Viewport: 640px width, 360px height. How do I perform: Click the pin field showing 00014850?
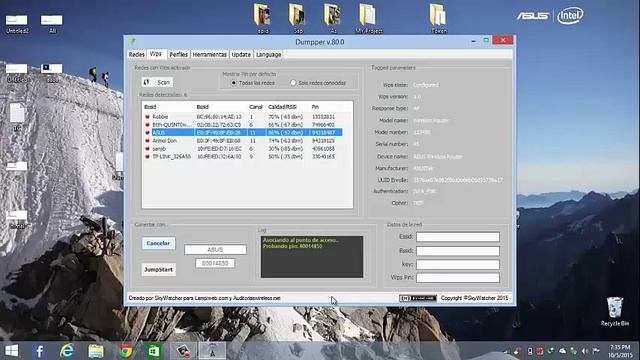click(x=215, y=263)
